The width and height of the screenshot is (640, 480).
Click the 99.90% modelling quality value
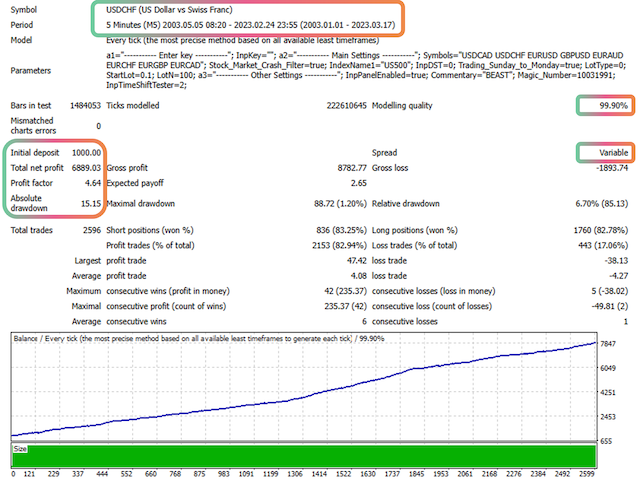point(613,106)
